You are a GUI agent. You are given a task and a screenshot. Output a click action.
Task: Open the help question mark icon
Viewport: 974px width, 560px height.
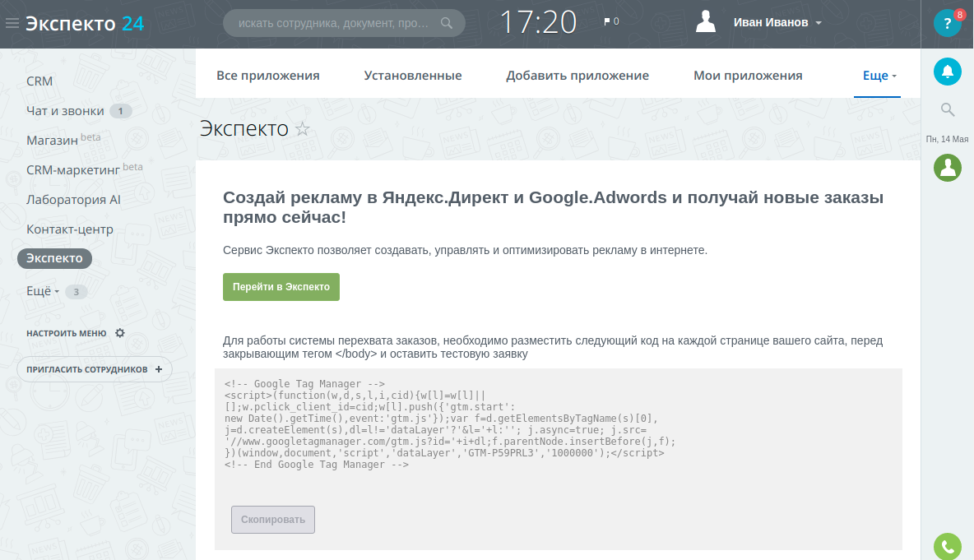click(x=948, y=24)
